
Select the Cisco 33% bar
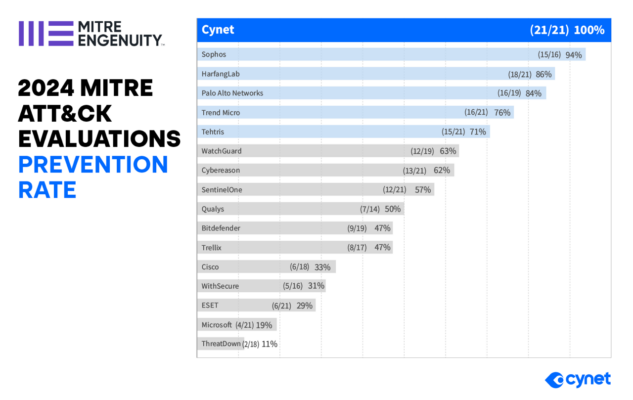266,267
